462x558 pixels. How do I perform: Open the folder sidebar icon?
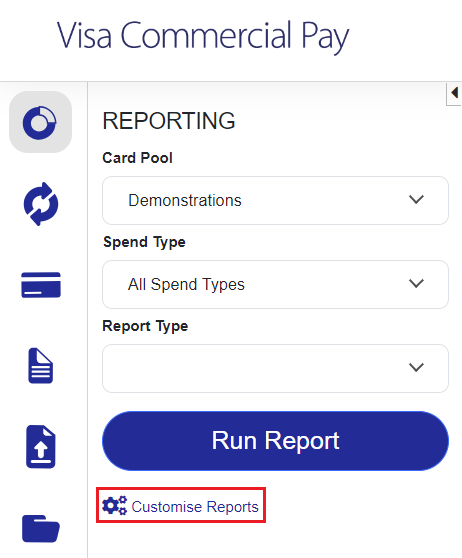pos(41,528)
